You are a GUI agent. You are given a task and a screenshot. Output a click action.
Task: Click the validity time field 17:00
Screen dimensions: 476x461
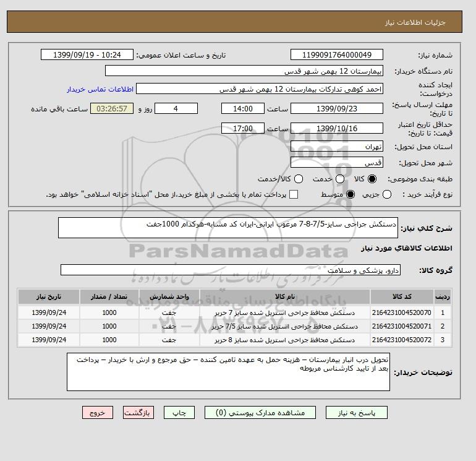tap(243, 128)
